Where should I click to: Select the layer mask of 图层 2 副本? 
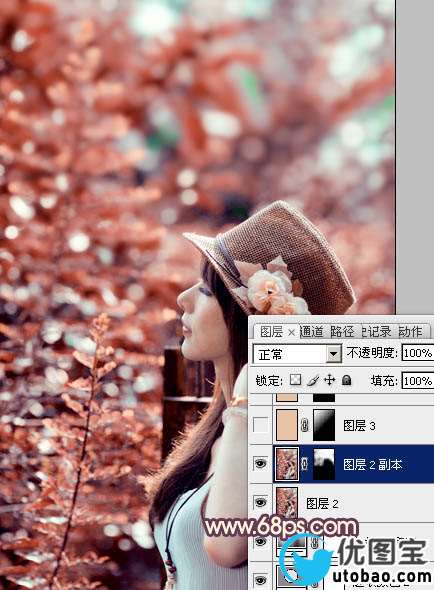324,464
